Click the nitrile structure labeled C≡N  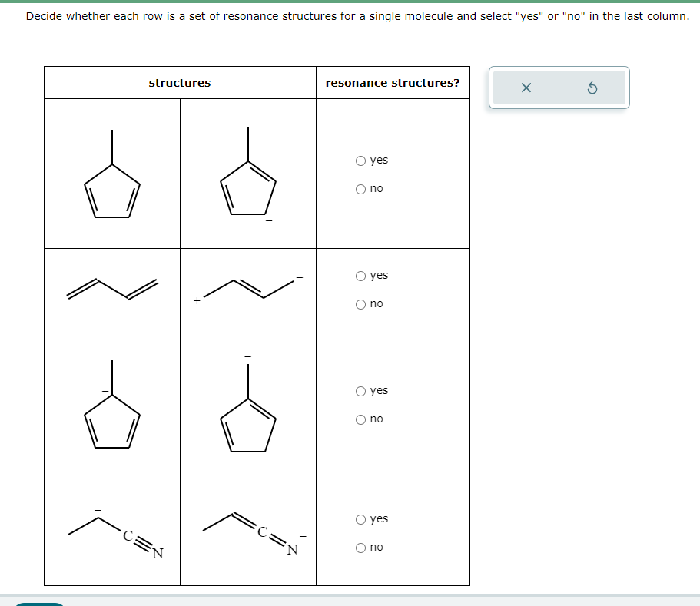pos(111,530)
